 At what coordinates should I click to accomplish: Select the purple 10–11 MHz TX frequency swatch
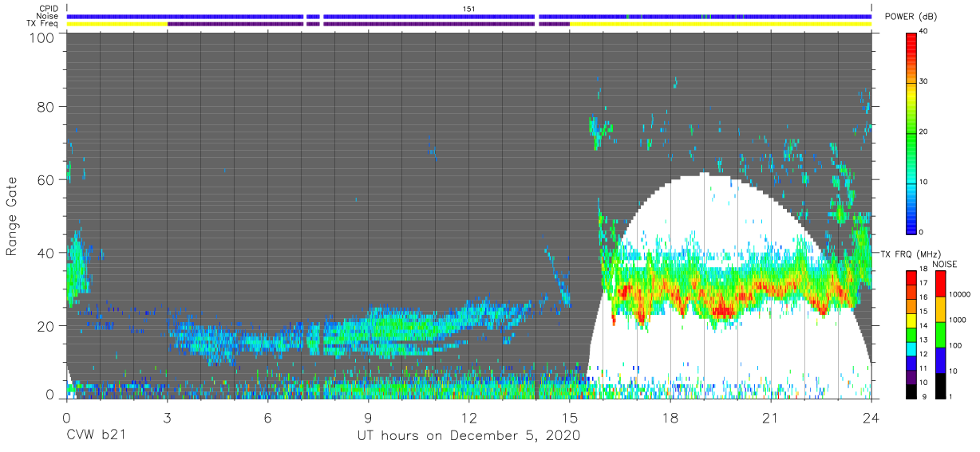coord(911,376)
